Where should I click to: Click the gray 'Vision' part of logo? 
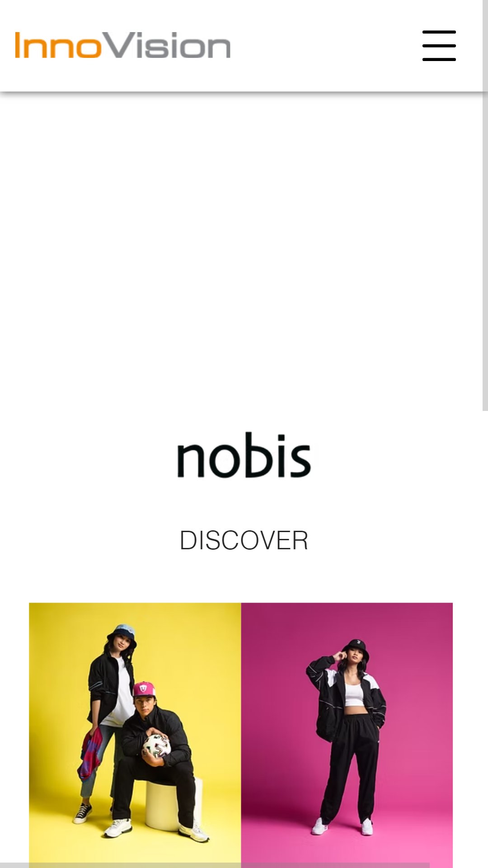tap(167, 45)
